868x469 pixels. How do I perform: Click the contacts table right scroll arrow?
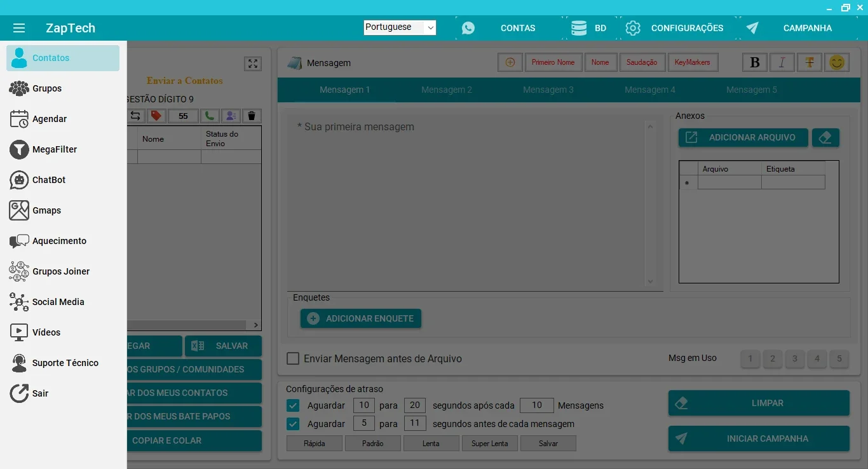pos(256,325)
